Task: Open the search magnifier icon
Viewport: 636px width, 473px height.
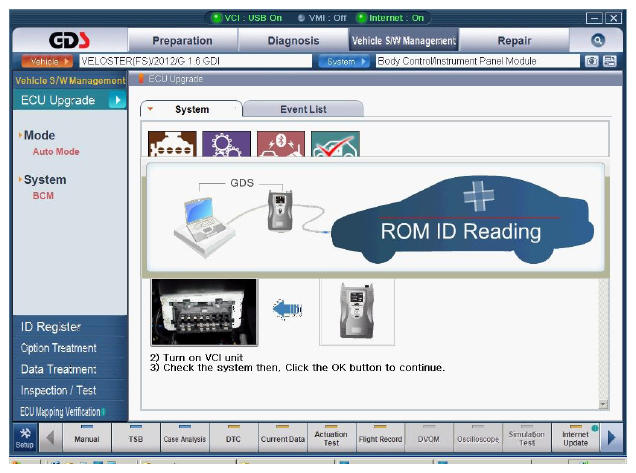Action: (598, 40)
